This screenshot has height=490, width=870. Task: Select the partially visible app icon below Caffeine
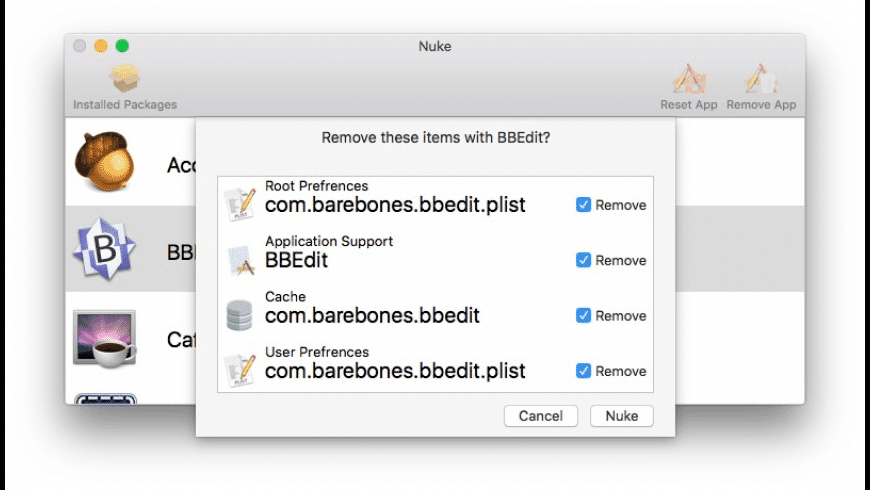(x=105, y=398)
